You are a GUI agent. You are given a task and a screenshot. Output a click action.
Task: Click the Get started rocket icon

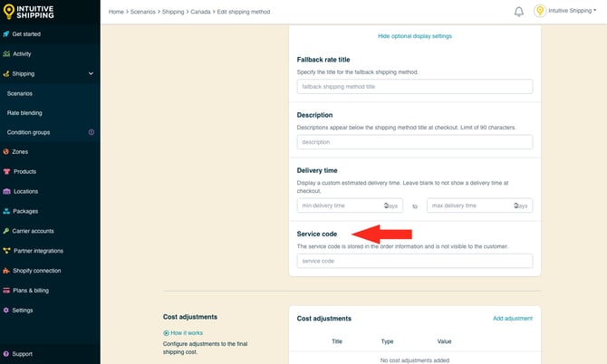tap(5, 34)
